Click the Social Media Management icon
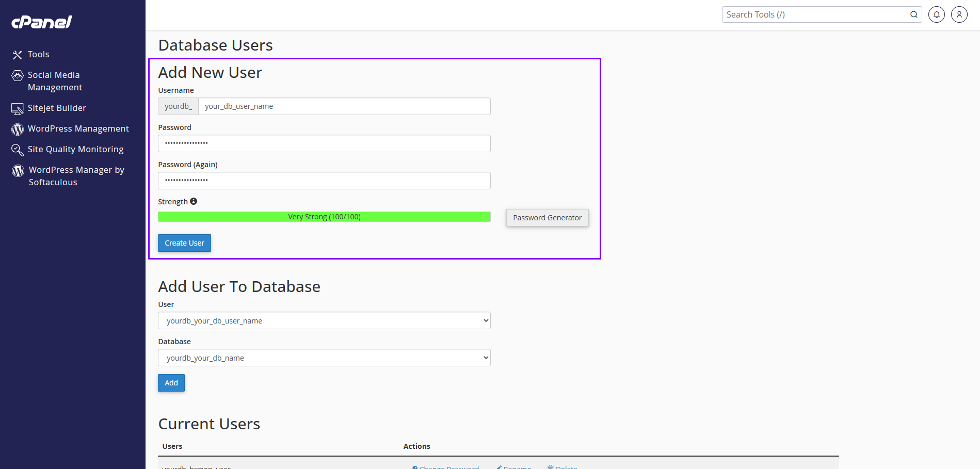Viewport: 980px width, 469px height. tap(18, 76)
